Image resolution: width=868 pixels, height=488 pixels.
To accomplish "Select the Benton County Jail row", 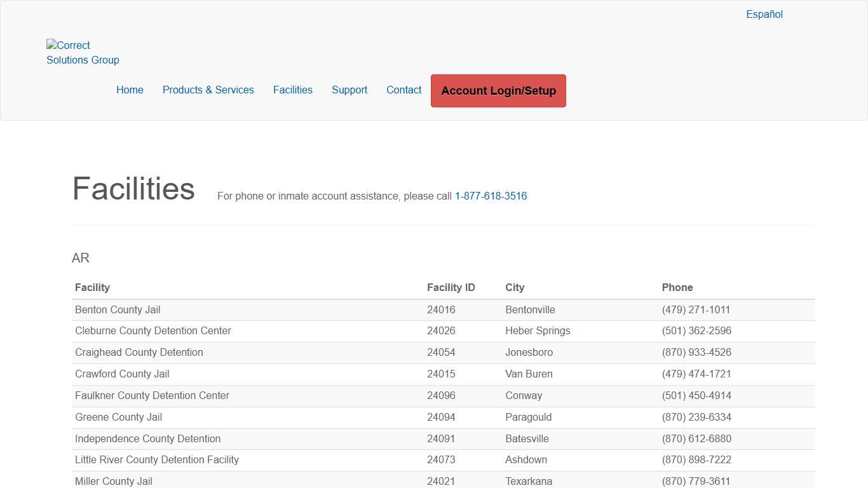I will (x=118, y=309).
